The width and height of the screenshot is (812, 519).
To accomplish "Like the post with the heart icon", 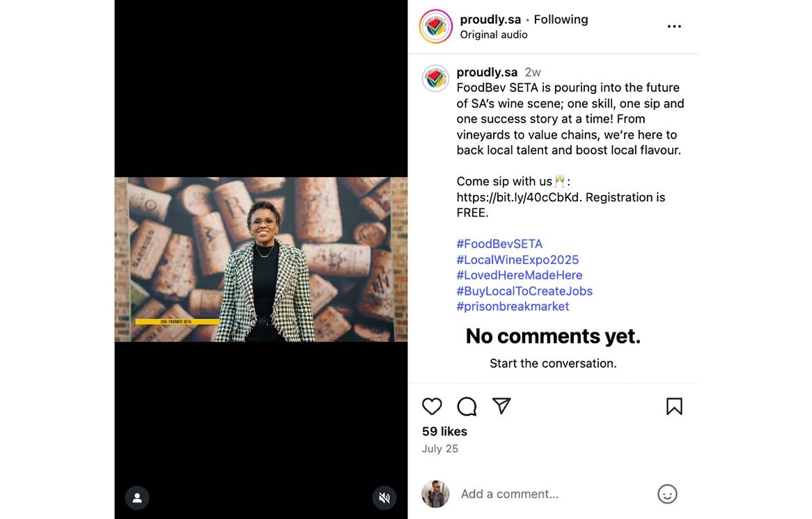I will [432, 407].
